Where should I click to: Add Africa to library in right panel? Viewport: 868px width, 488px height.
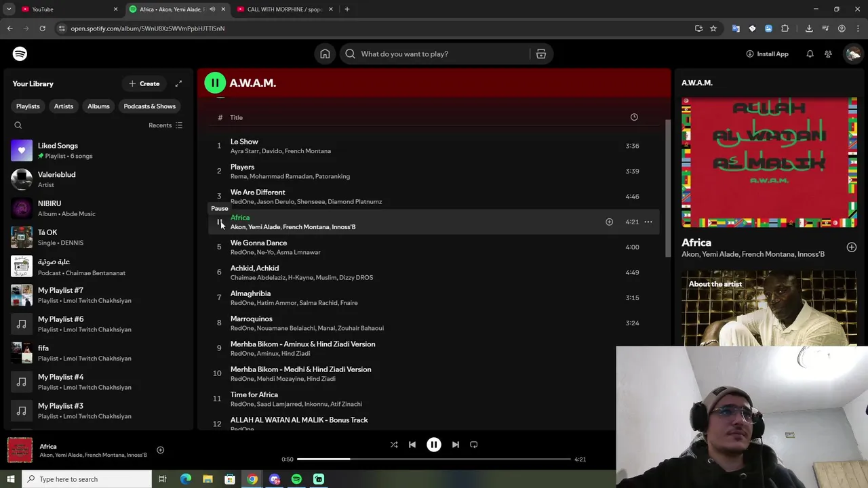852,247
